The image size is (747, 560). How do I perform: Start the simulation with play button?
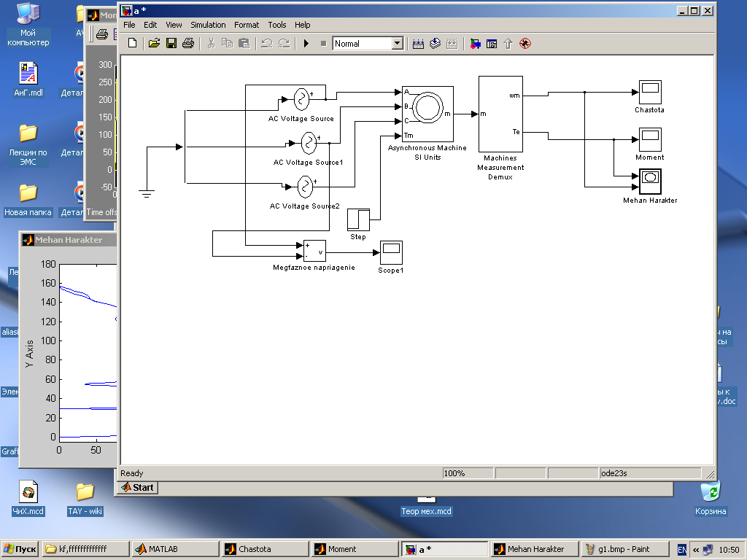[306, 43]
